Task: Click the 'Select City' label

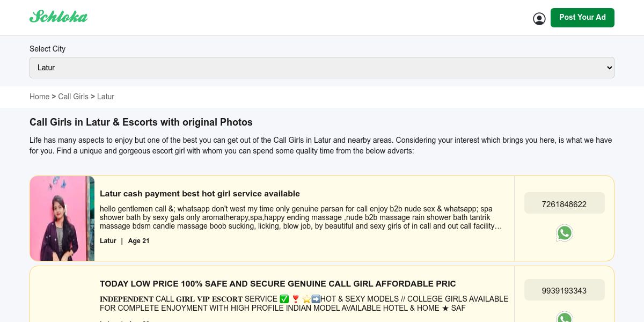Action: (x=47, y=49)
